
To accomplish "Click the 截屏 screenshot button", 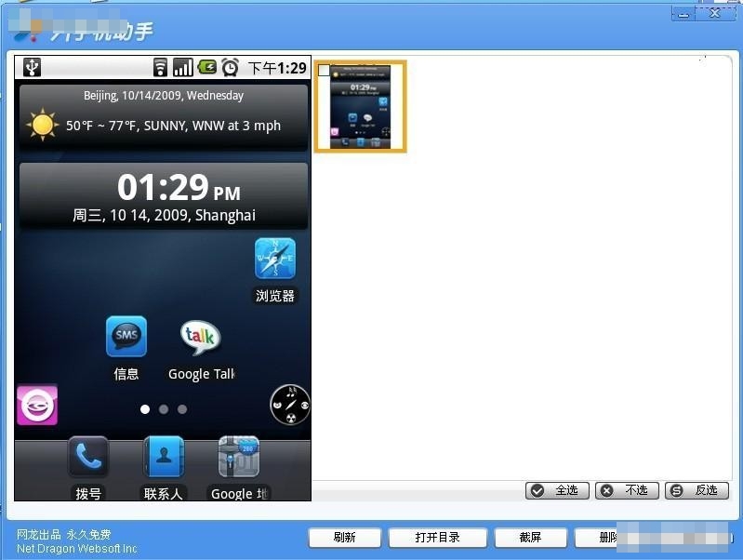I will 531,538.
